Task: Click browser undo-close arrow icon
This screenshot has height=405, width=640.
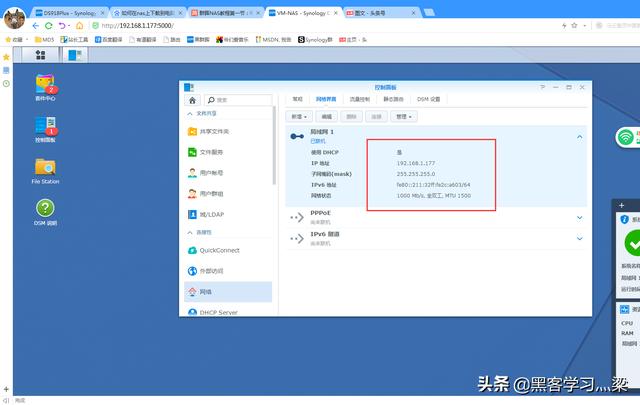Action: tap(62, 26)
